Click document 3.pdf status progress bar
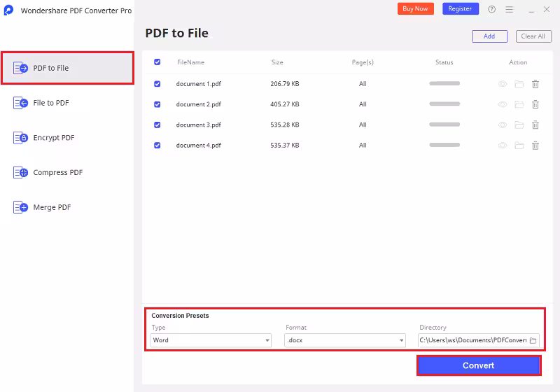560x392 pixels. pos(444,125)
